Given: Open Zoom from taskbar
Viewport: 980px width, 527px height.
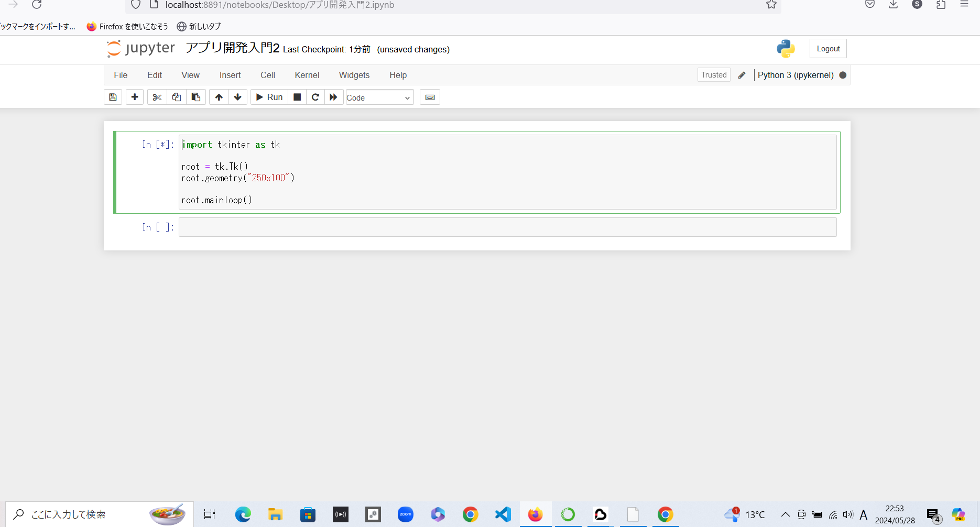Looking at the screenshot, I should click(x=406, y=514).
